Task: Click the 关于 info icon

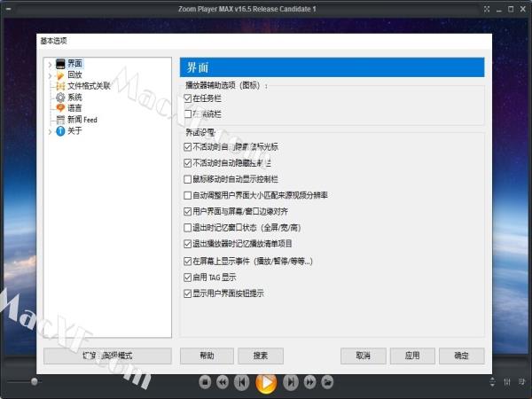Action: click(x=60, y=131)
